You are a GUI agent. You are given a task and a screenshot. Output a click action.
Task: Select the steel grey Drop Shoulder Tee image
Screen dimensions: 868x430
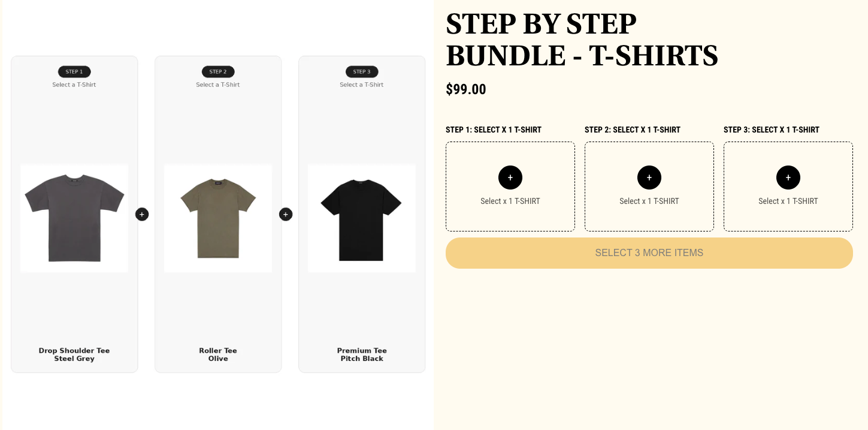coord(74,218)
